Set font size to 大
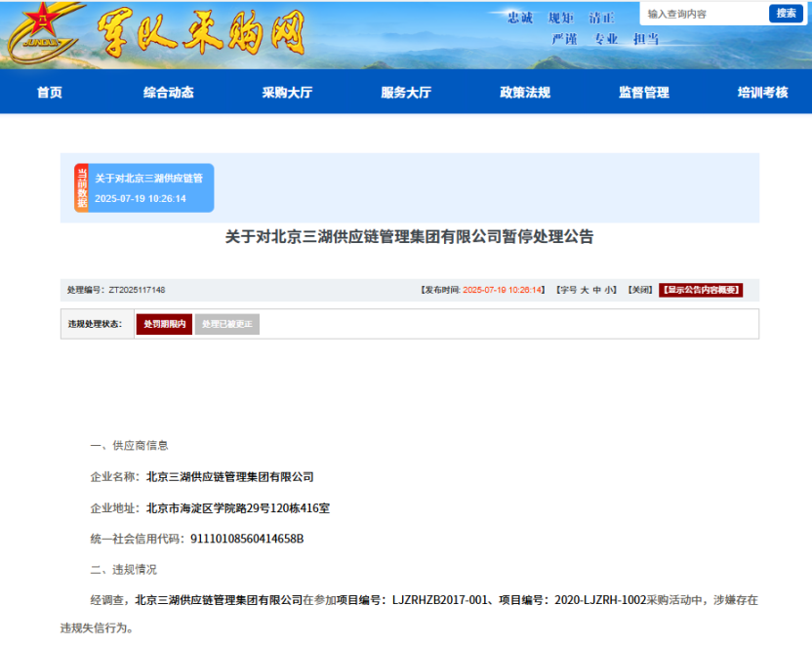The width and height of the screenshot is (812, 646). [x=585, y=290]
